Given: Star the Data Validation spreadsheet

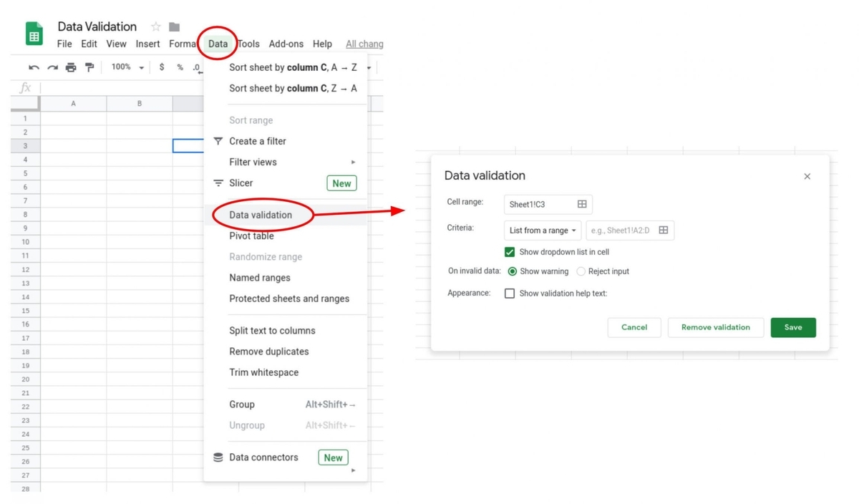Looking at the screenshot, I should click(x=155, y=26).
